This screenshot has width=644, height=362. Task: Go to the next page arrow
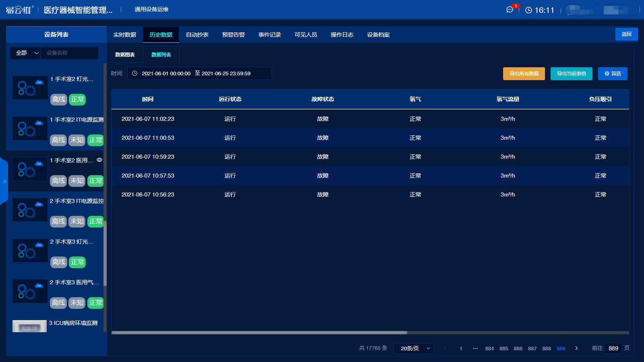tap(576, 348)
